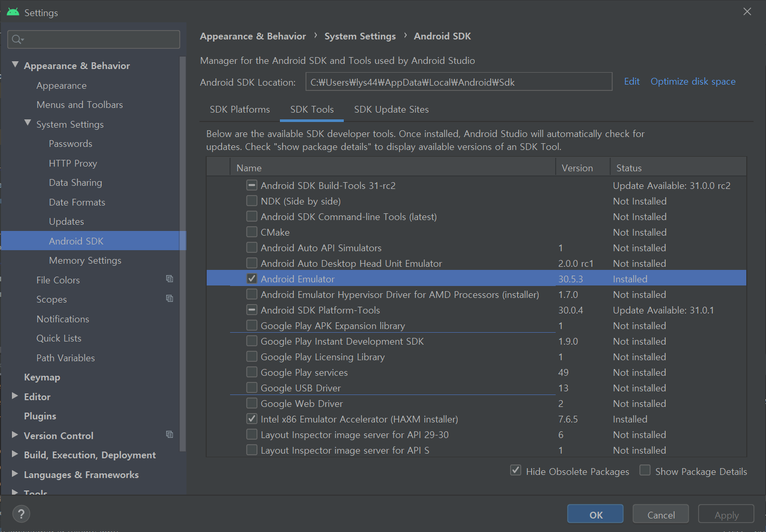Enable Android SDK Command-line Tools (latest)
The width and height of the screenshot is (766, 532).
click(252, 216)
